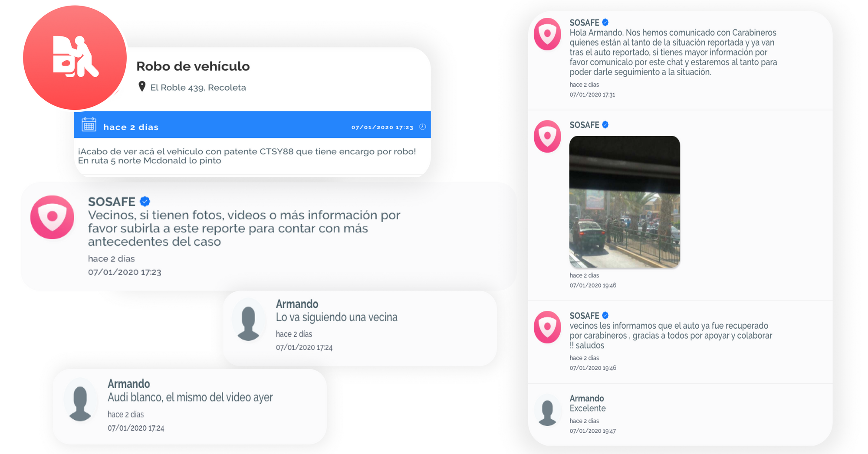Click the Armando name above 'Lo va siguiendo'
This screenshot has width=868, height=454.
297,304
